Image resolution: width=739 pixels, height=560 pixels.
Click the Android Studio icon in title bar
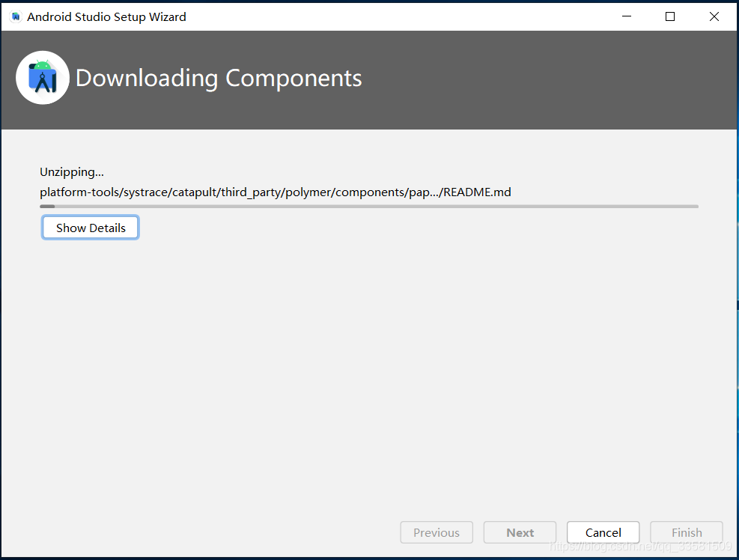16,16
